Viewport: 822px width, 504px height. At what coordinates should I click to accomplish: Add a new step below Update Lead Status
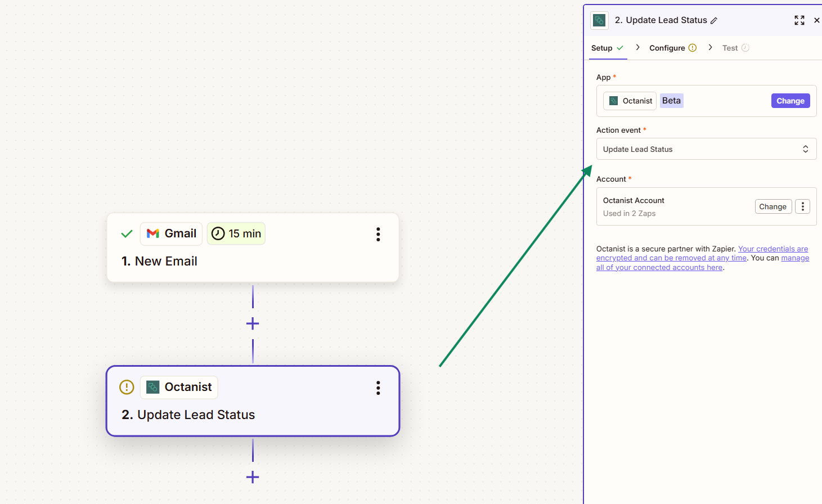252,477
